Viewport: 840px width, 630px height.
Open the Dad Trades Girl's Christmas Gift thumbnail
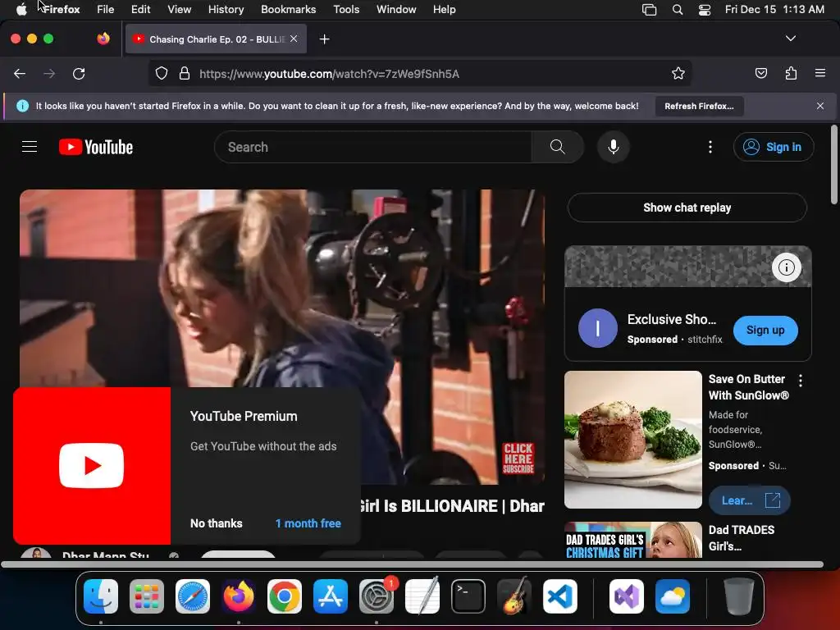633,540
